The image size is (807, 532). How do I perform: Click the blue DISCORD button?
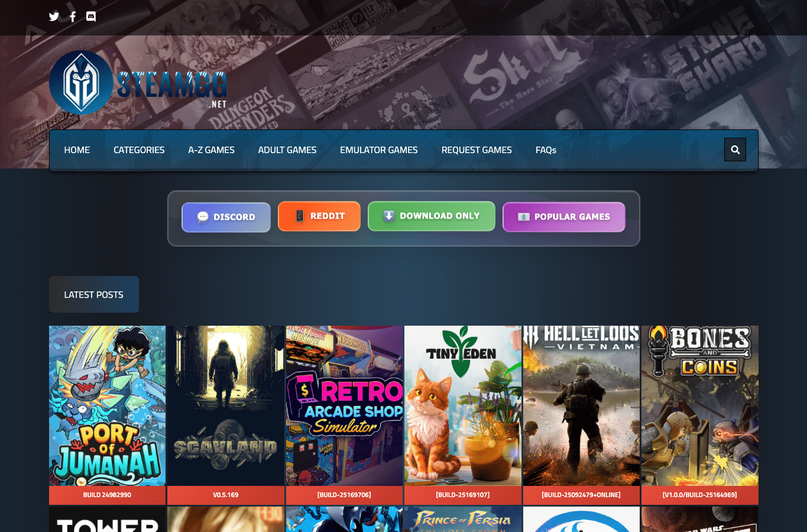226,217
